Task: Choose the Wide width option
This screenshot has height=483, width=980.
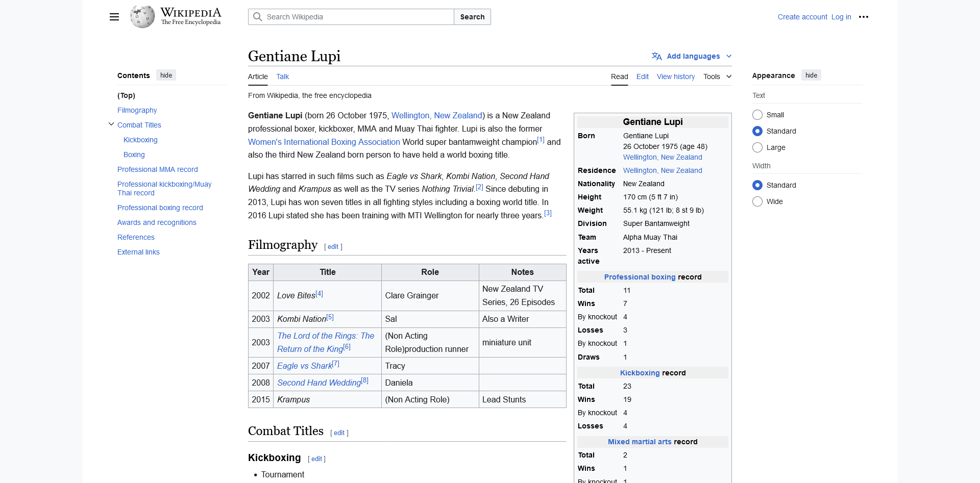Action: tap(757, 201)
